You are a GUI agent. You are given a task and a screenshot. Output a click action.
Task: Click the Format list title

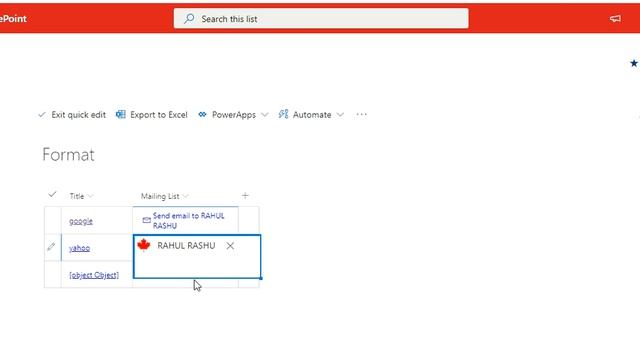[x=68, y=155]
